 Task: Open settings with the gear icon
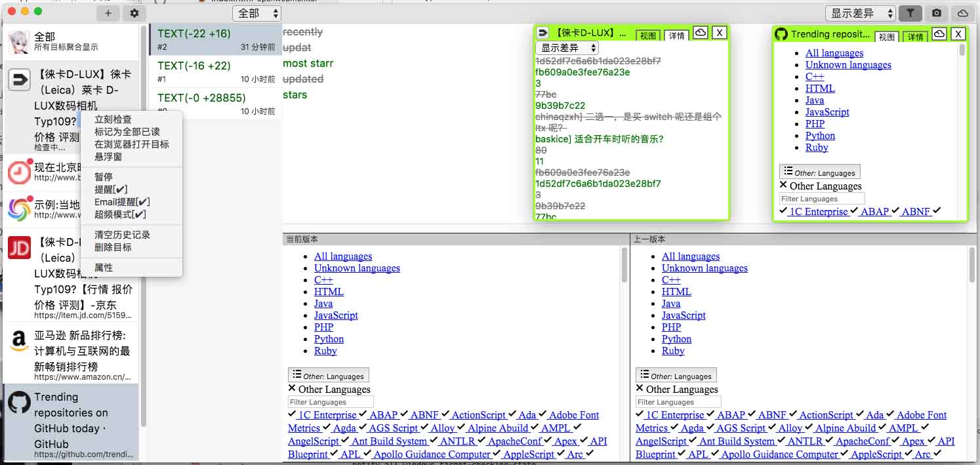click(x=134, y=13)
